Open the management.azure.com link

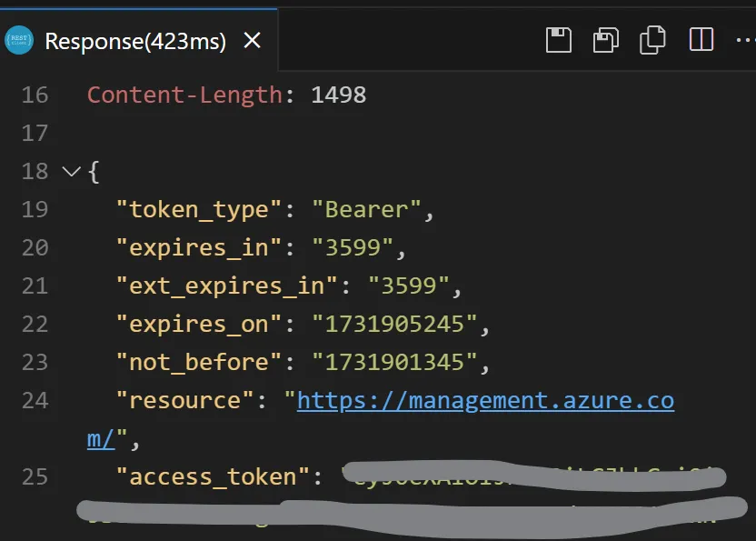(x=485, y=400)
